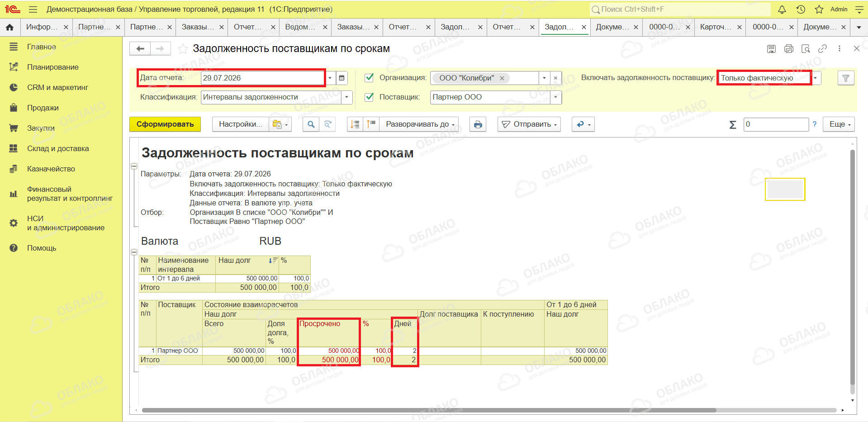Click the horizontal scrollbar of the report

click(x=429, y=410)
